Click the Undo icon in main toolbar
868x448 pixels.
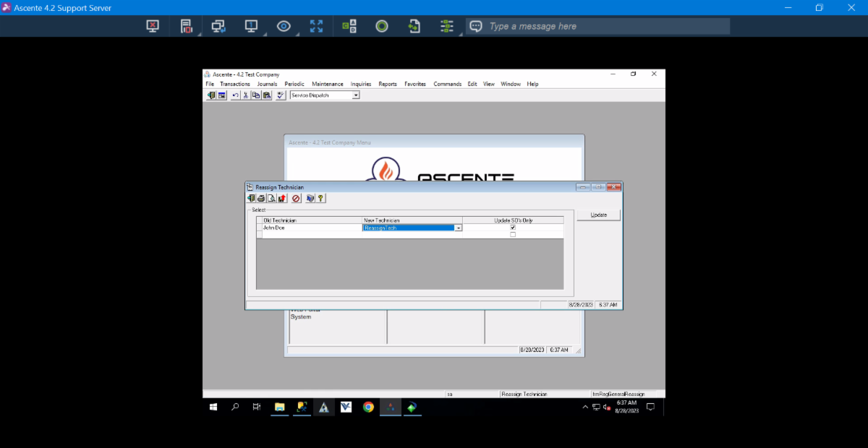click(235, 95)
